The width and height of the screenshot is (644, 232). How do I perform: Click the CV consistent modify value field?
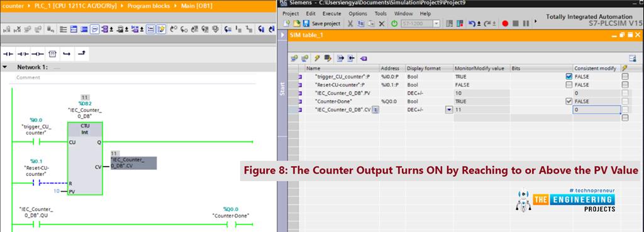tap(596, 109)
